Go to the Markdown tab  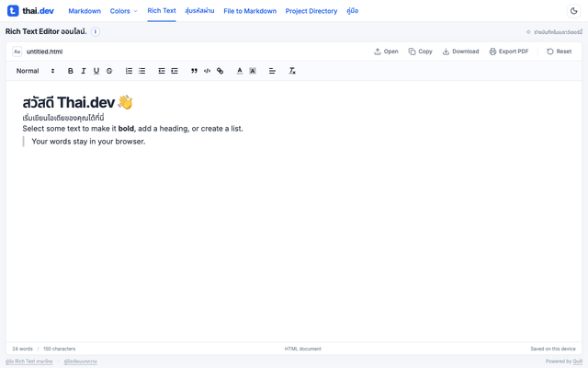(85, 11)
